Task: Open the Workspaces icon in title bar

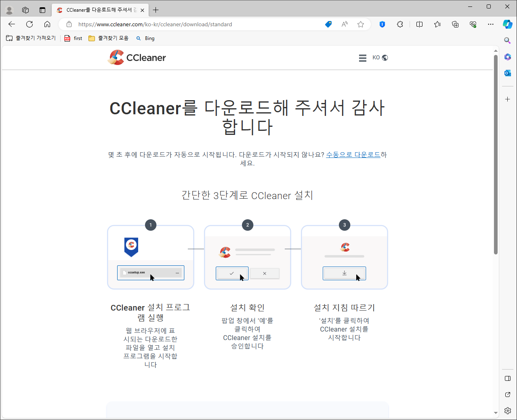Action: (x=25, y=10)
